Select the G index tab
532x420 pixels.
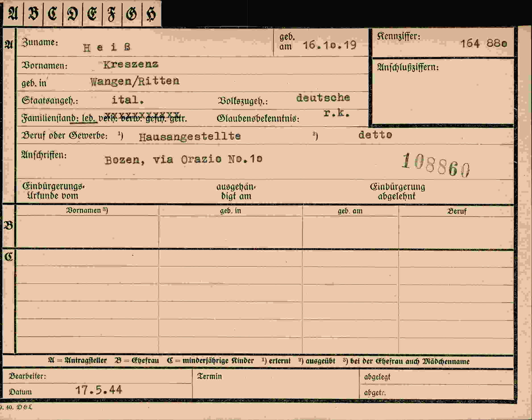(x=131, y=14)
